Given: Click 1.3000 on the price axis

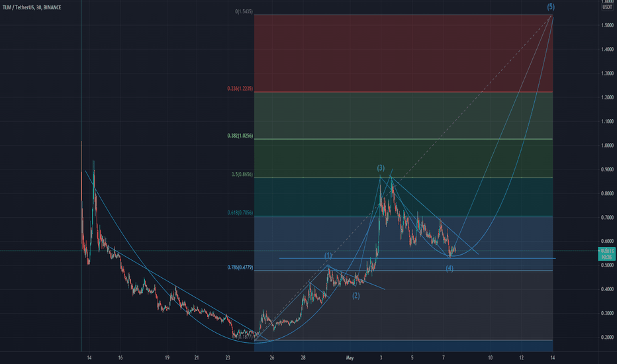Looking at the screenshot, I should 607,73.
